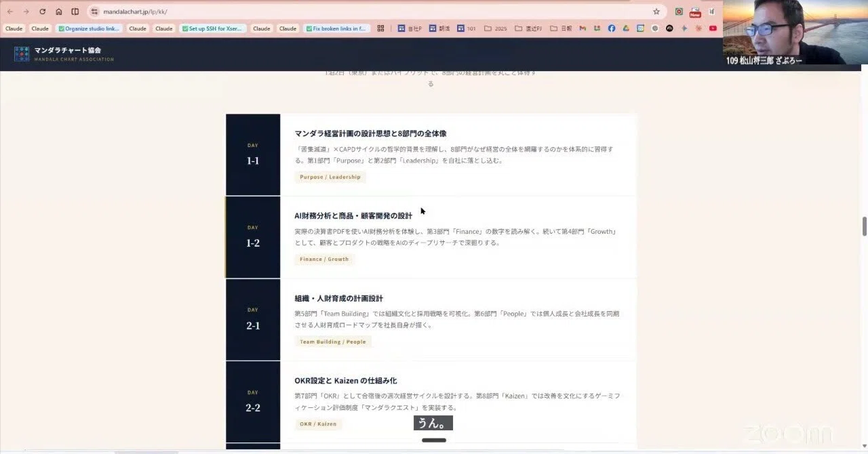Image resolution: width=868 pixels, height=454 pixels.
Task: Click heading マンダラ経営計画の設計思想と8部門の全体像
Action: click(370, 133)
